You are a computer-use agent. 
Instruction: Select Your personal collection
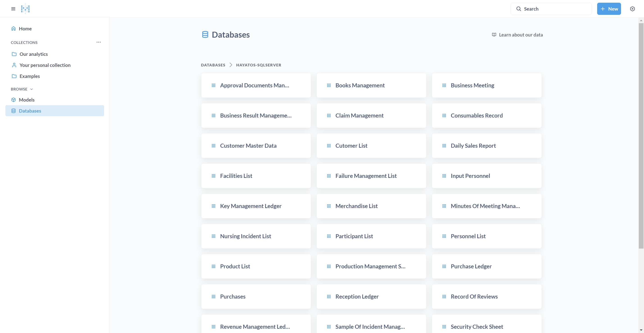tap(55, 65)
